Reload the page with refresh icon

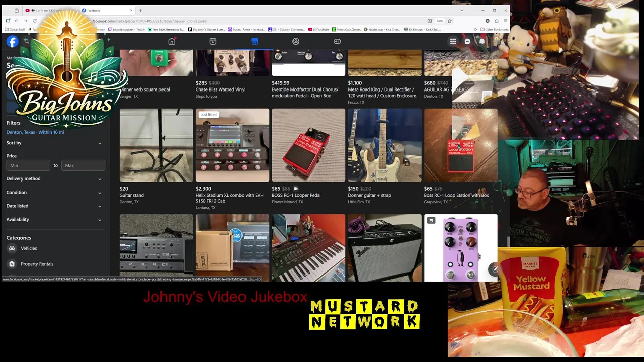coord(34,21)
